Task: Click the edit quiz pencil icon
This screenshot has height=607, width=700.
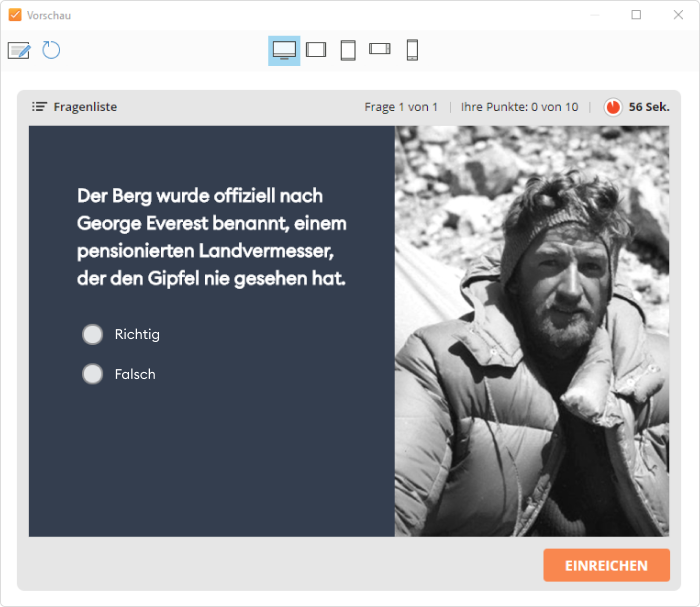Action: (x=19, y=50)
